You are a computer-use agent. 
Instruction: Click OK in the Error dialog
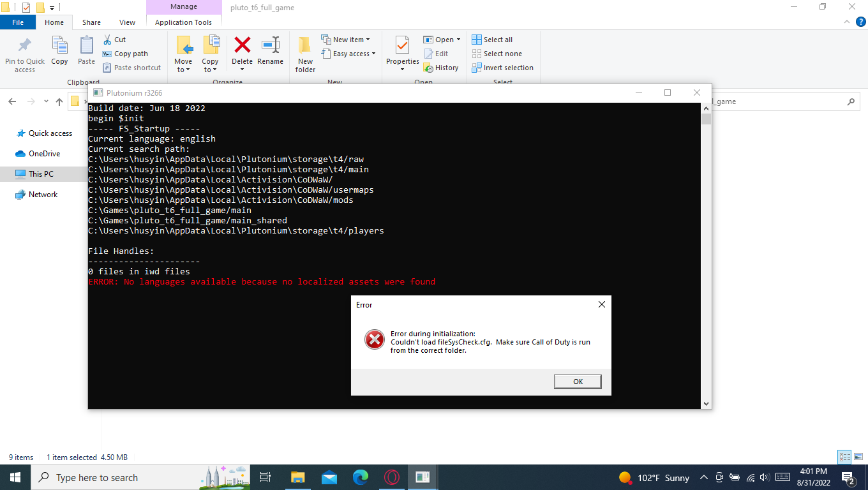[x=578, y=382]
